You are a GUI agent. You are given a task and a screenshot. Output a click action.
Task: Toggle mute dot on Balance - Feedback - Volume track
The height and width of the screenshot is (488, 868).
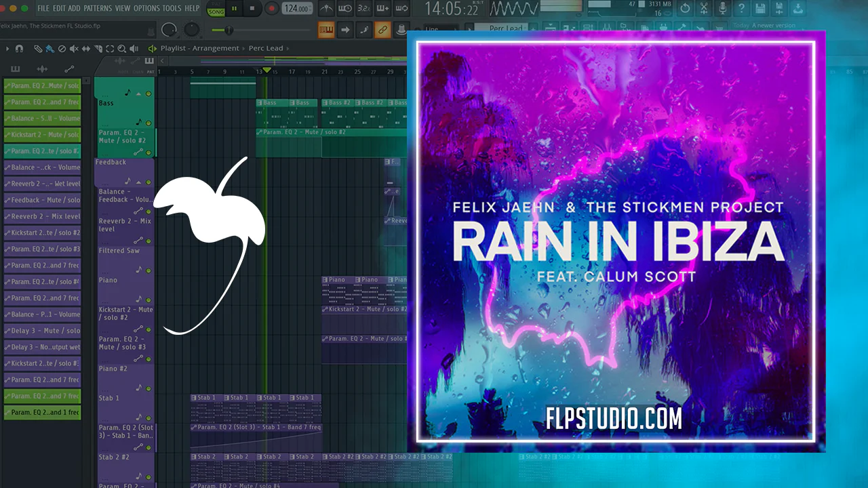coord(149,211)
